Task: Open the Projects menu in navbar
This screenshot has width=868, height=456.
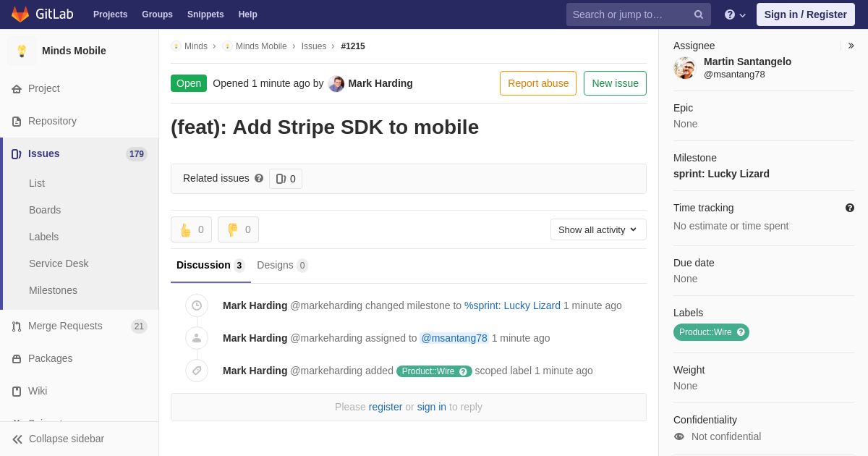Action: click(x=110, y=14)
